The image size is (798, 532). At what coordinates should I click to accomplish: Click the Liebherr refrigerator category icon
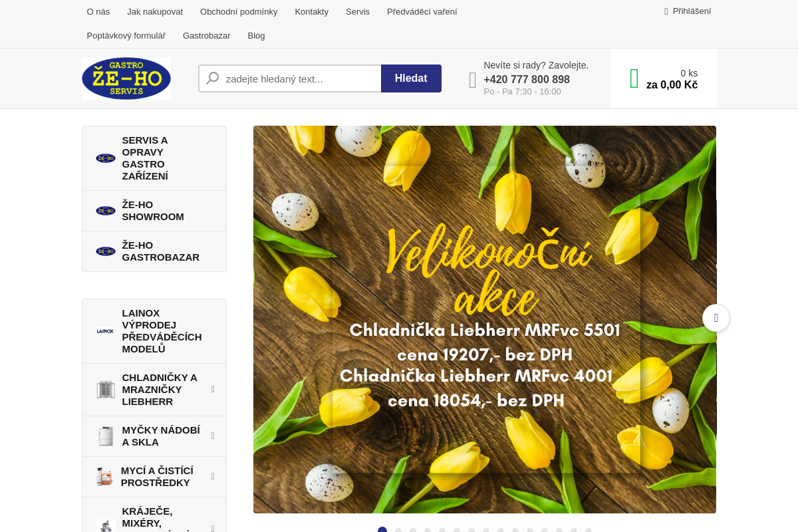[x=105, y=390]
